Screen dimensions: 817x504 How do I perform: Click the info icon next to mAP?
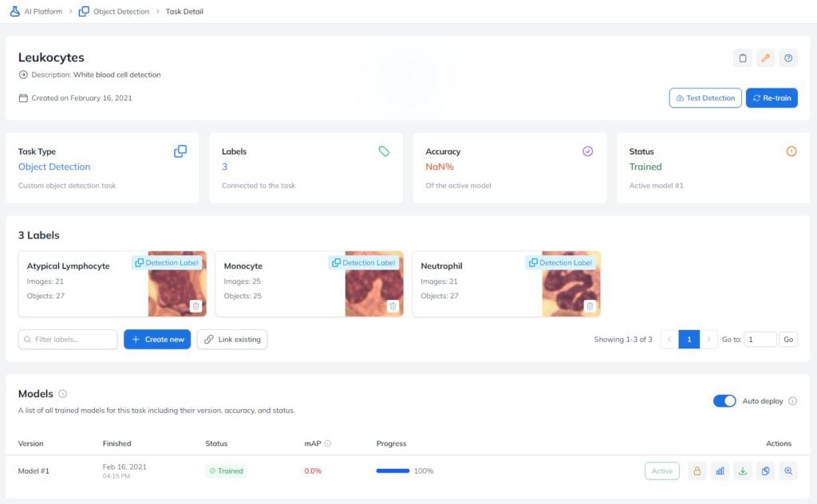[328, 443]
